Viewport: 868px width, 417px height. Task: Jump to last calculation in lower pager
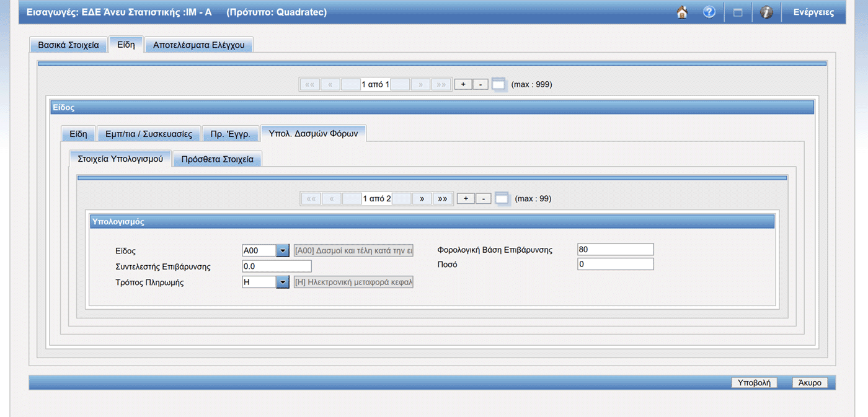[x=442, y=198]
